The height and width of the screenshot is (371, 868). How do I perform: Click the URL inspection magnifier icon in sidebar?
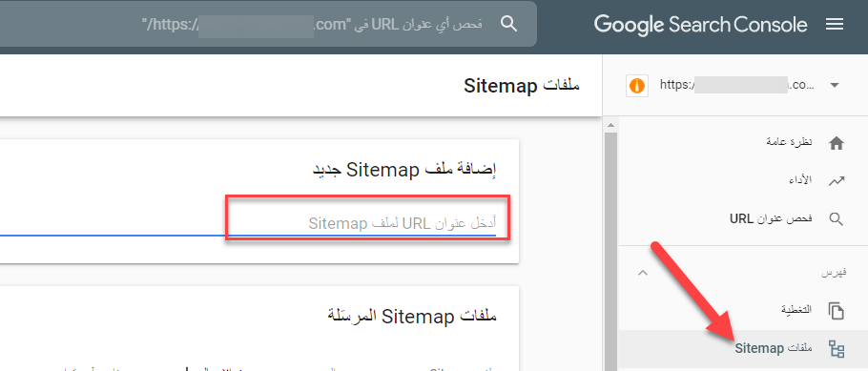tap(836, 219)
